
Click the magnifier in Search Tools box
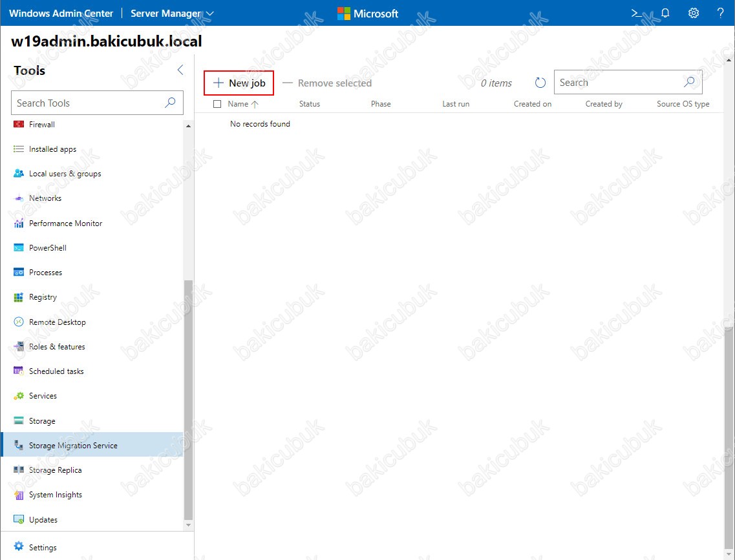point(170,102)
